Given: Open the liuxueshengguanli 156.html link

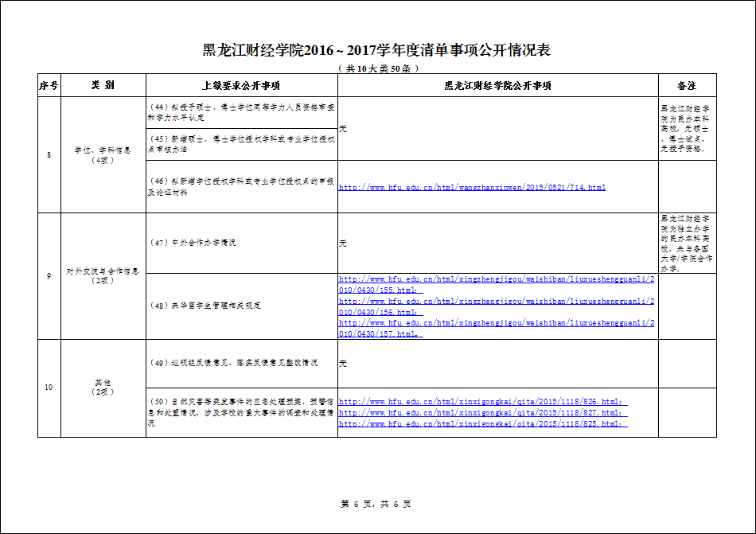Looking at the screenshot, I should click(x=497, y=307).
